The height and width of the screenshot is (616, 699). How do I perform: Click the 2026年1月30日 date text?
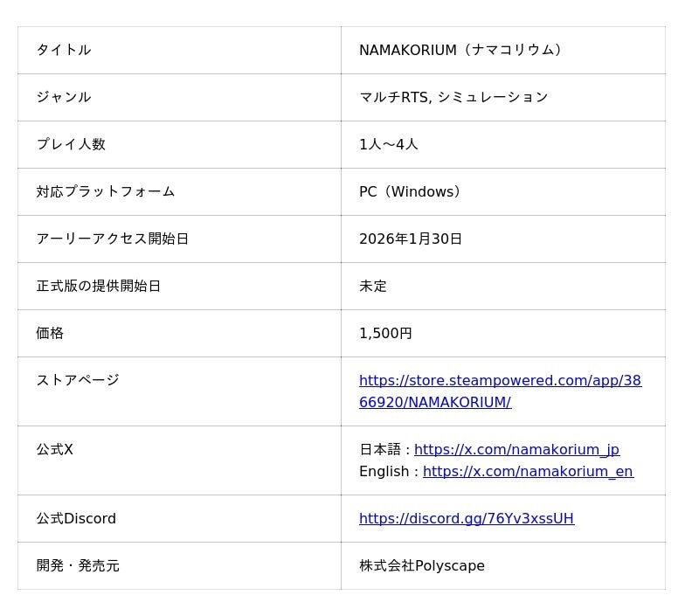click(411, 239)
